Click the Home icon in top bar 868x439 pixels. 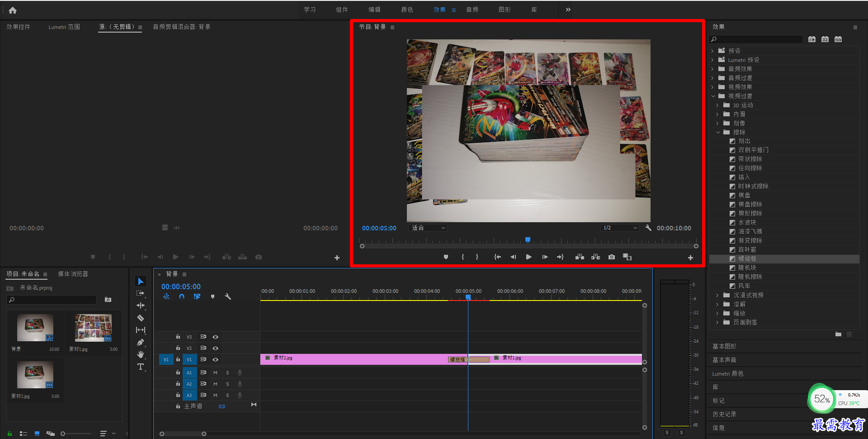[x=13, y=10]
